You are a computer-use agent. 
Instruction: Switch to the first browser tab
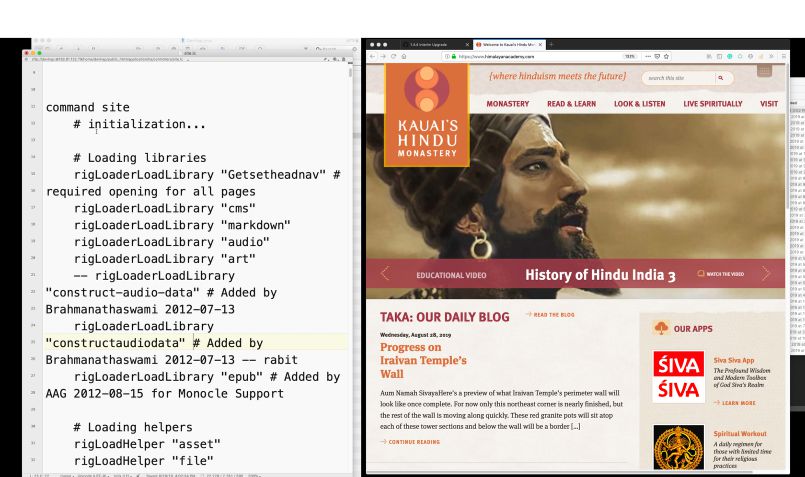pyautogui.click(x=436, y=45)
